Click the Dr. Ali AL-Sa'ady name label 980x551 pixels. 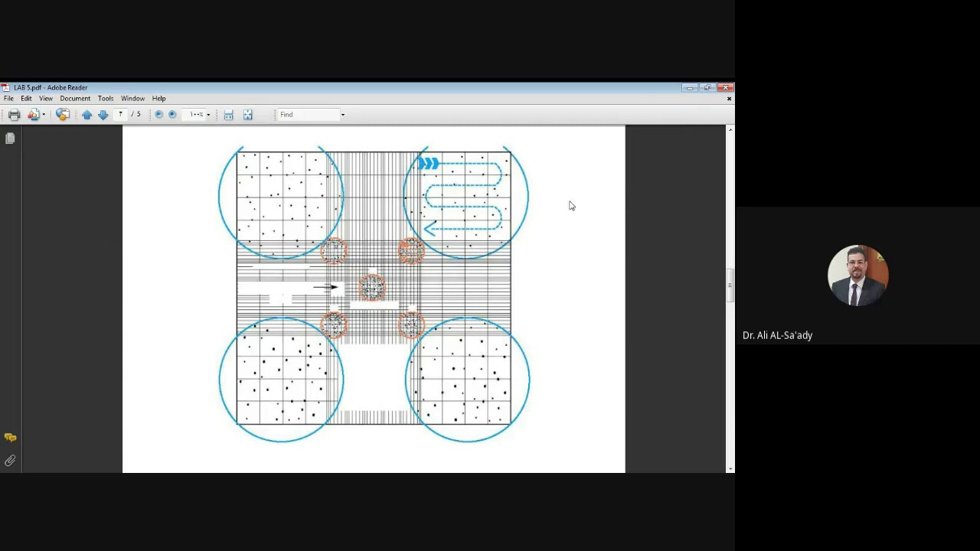click(x=777, y=335)
